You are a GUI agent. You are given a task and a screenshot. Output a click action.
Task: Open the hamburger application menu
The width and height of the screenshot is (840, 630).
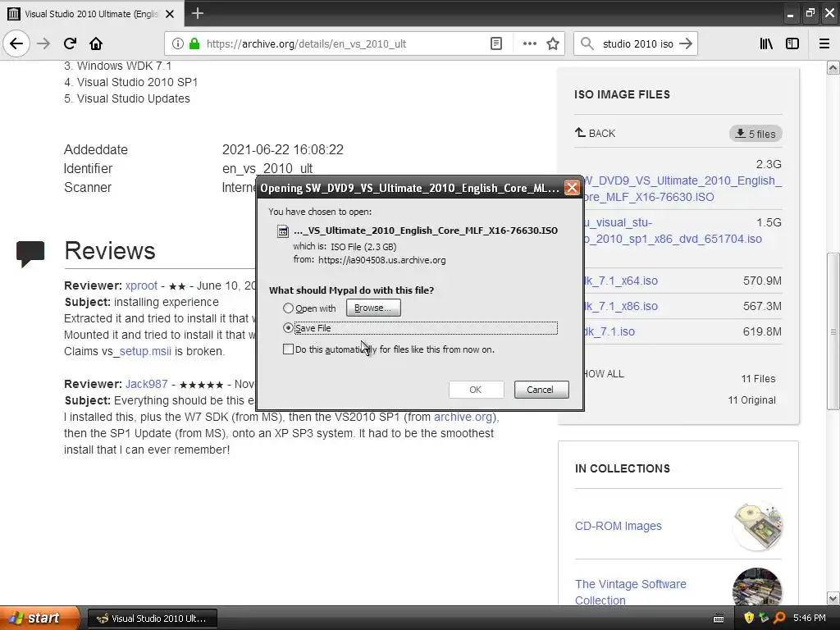click(x=824, y=44)
